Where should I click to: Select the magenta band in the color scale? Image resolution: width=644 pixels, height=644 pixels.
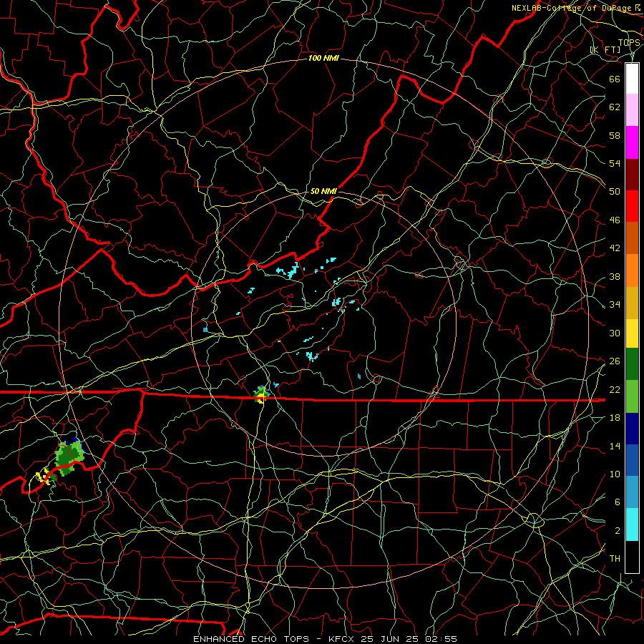632,142
